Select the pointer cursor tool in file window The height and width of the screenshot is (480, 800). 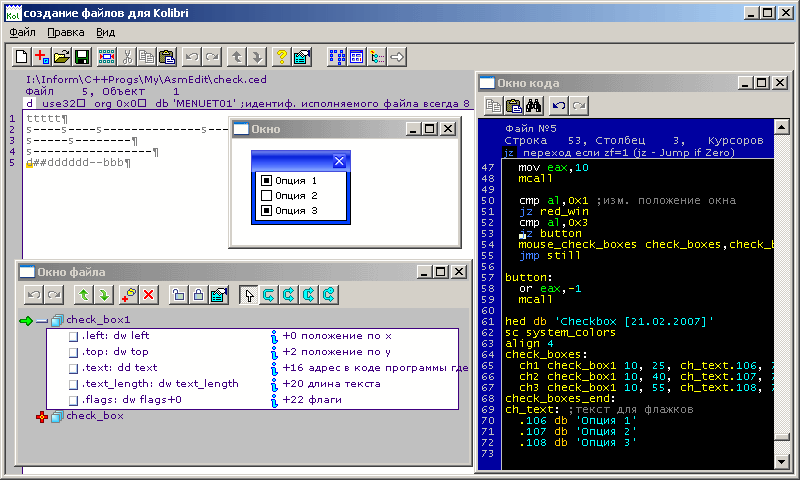point(249,295)
